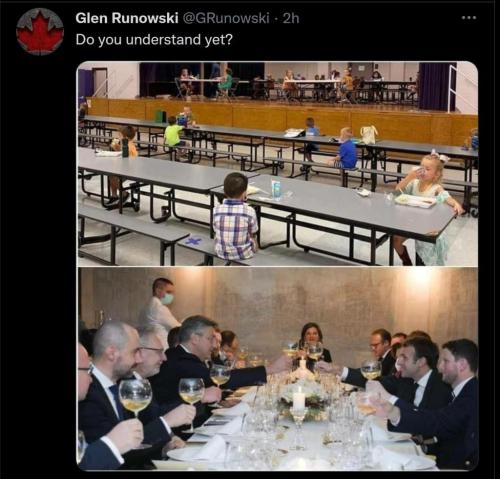The height and width of the screenshot is (479, 500).
Task: Select the "Do you understand yet?" tweet text
Action: tap(154, 40)
